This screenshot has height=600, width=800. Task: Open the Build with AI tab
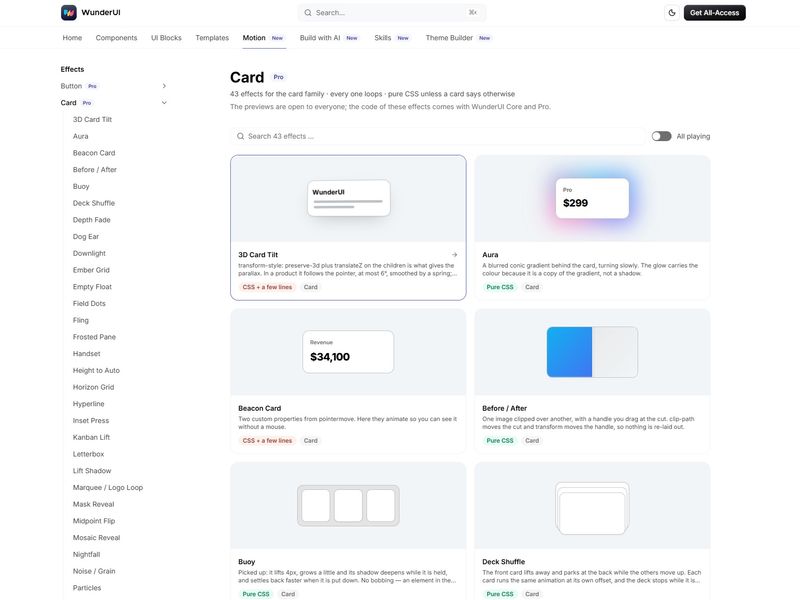pos(330,38)
